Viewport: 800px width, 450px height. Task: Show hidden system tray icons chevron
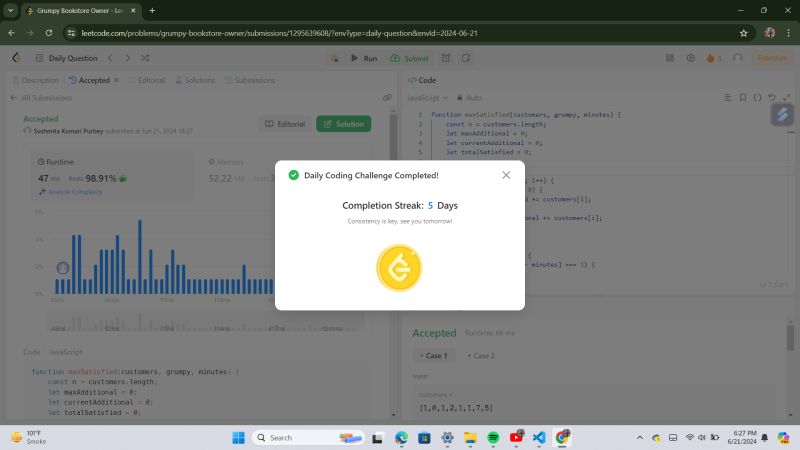[639, 438]
